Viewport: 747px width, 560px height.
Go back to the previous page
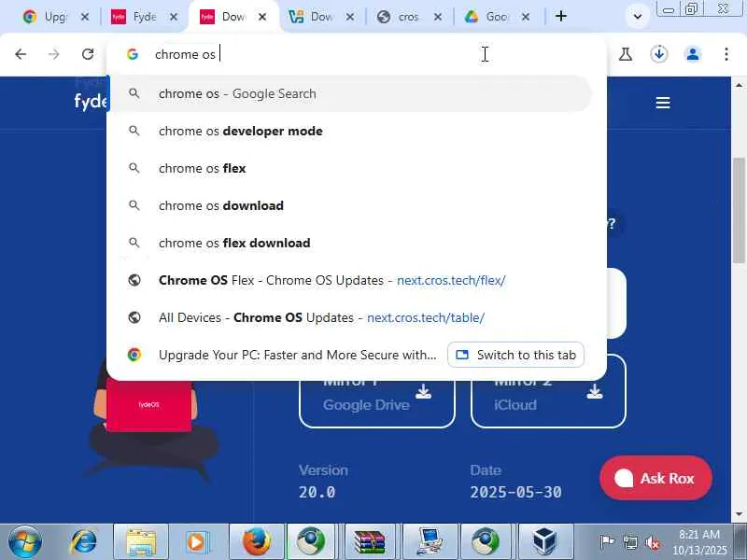tap(21, 54)
